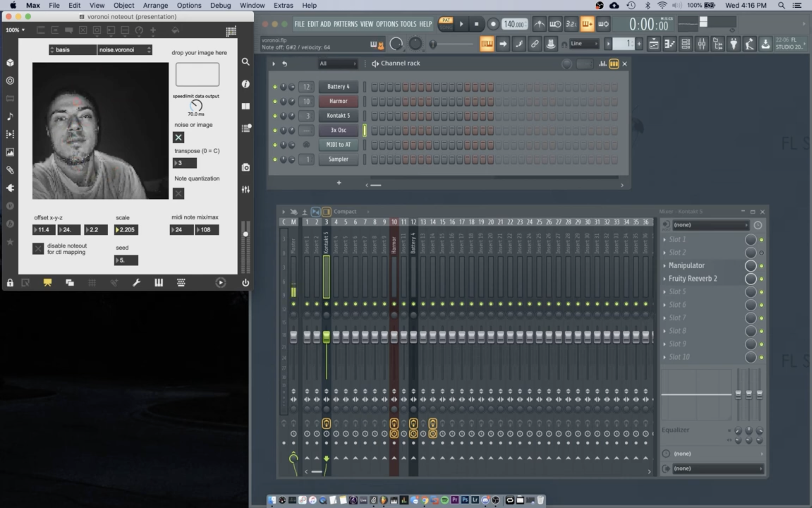Click the Kontakt 5 mixer track fader

pyautogui.click(x=326, y=336)
